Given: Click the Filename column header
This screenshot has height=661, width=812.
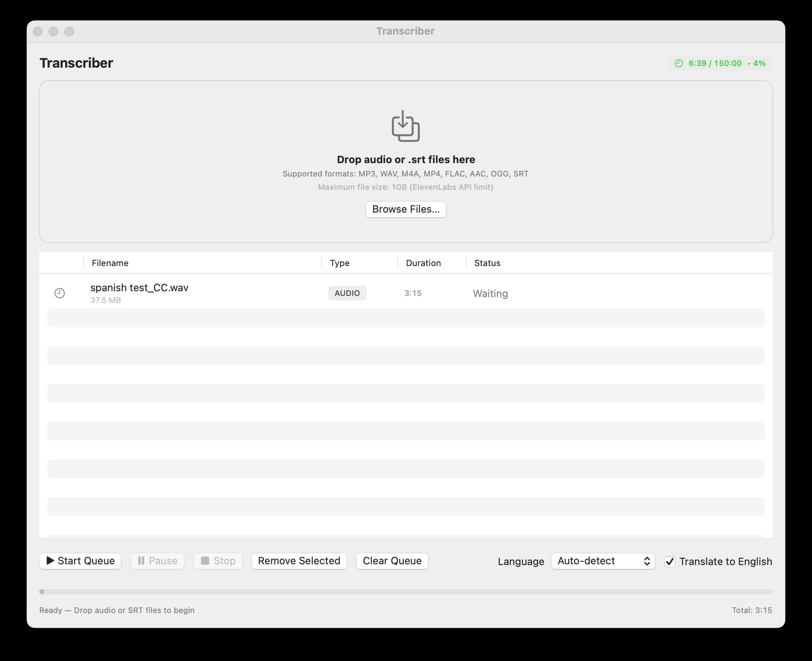Looking at the screenshot, I should pos(110,263).
